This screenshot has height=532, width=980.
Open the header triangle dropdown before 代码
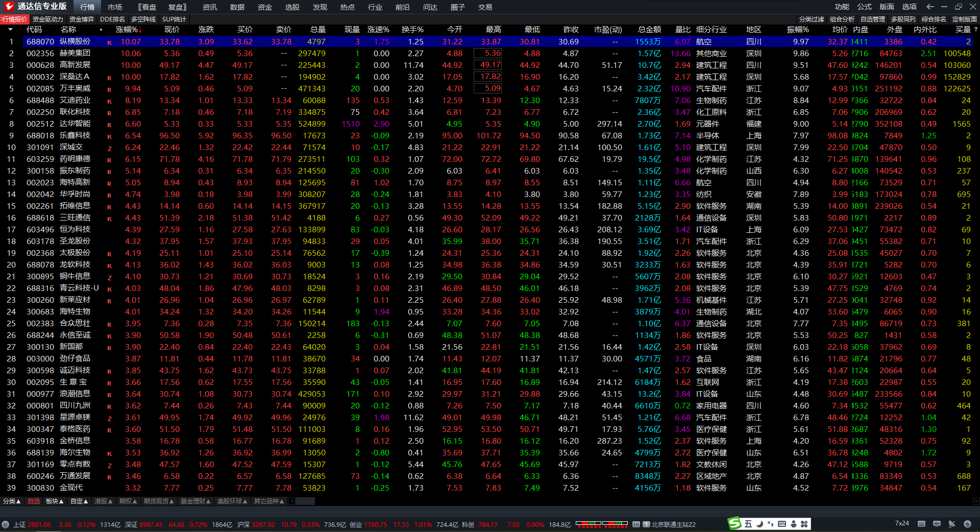(x=10, y=30)
